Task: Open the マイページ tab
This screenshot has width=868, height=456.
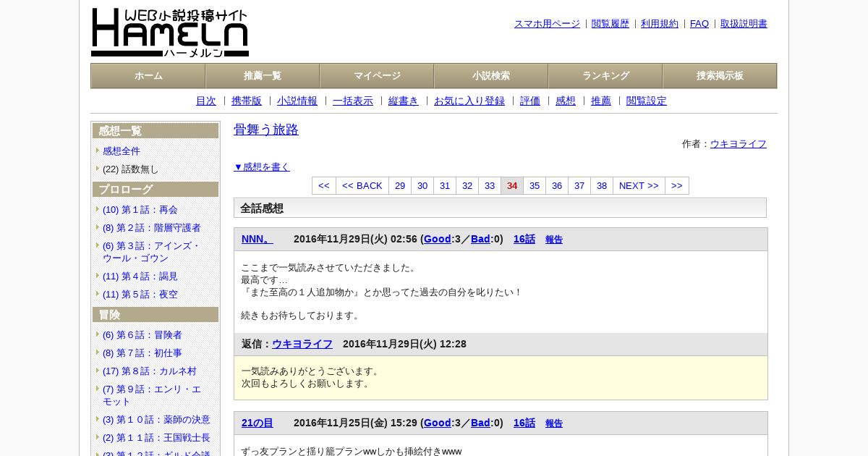Action: [x=377, y=75]
